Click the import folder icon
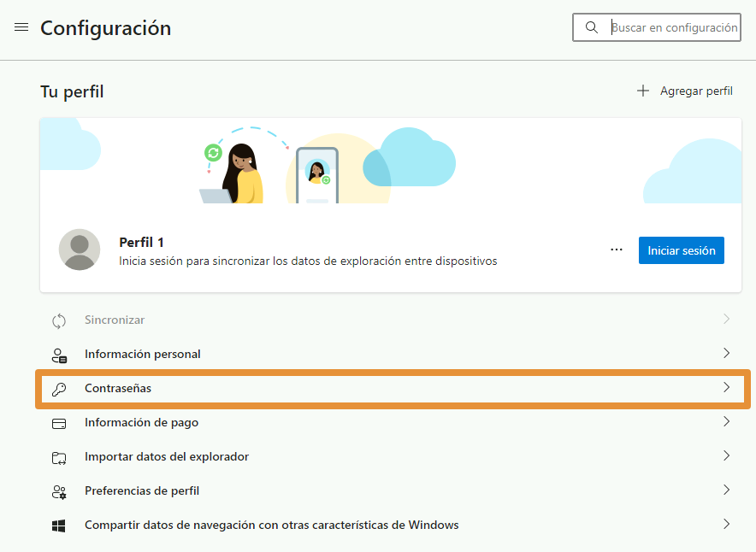This screenshot has width=756, height=552. point(59,457)
